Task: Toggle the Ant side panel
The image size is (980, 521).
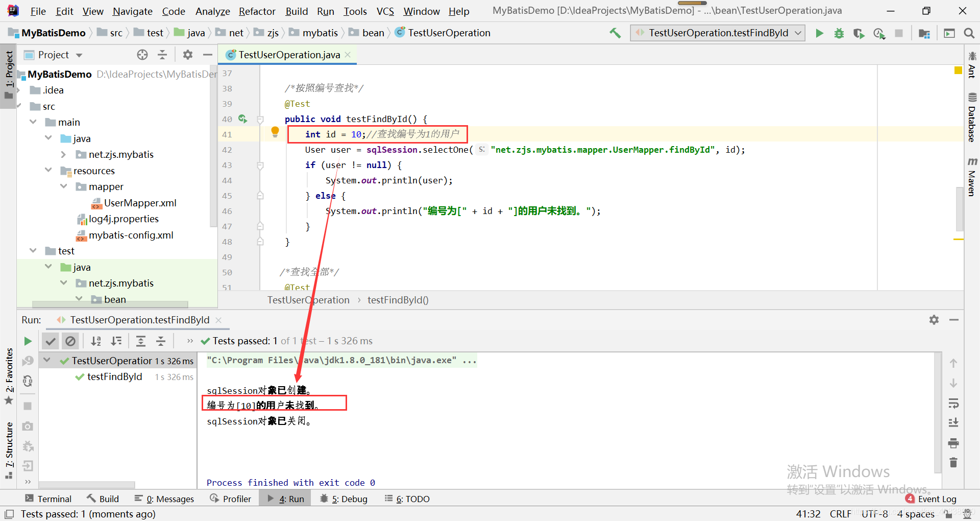Action: point(972,65)
